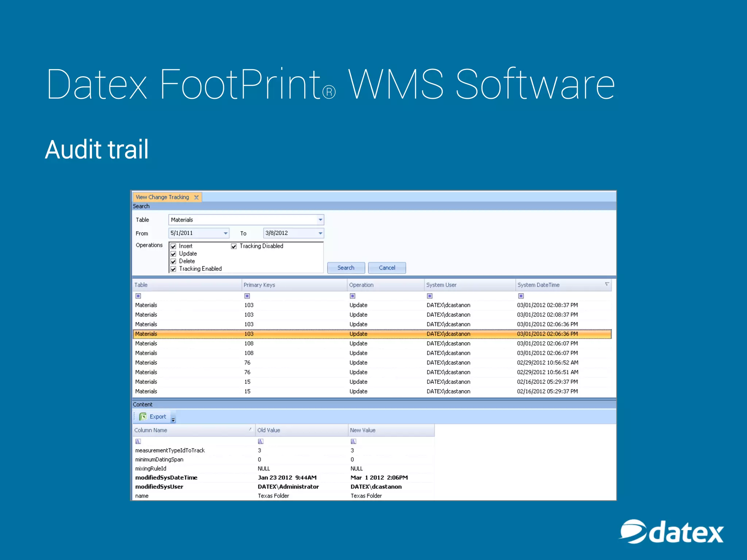Uncheck the Delete operation checkbox
747x560 pixels.
pyautogui.click(x=174, y=261)
